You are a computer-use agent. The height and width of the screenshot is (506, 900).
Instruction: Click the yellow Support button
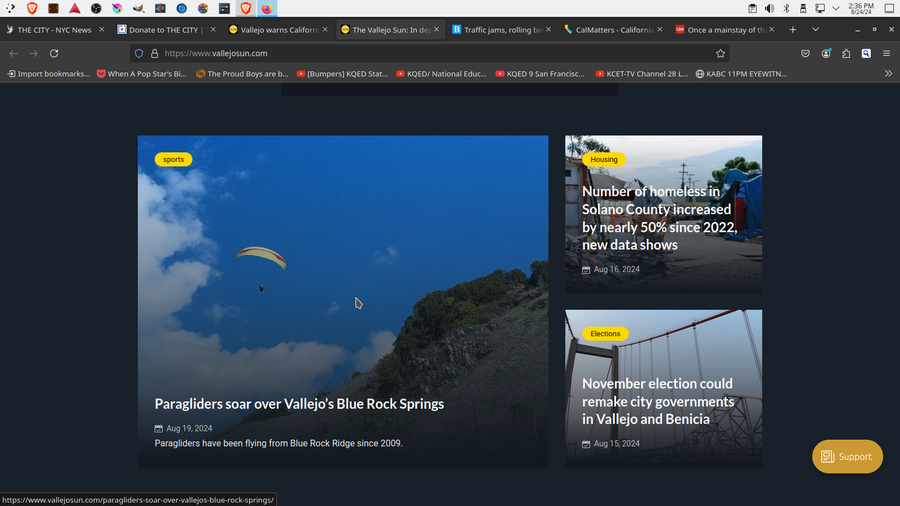tap(847, 456)
